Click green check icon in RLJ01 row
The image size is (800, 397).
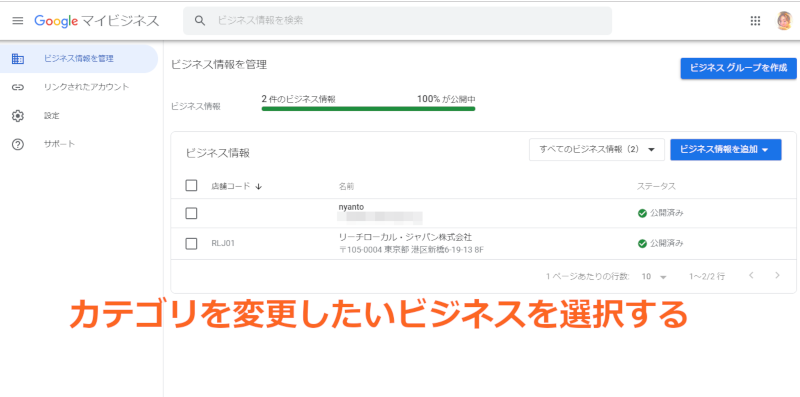click(642, 244)
